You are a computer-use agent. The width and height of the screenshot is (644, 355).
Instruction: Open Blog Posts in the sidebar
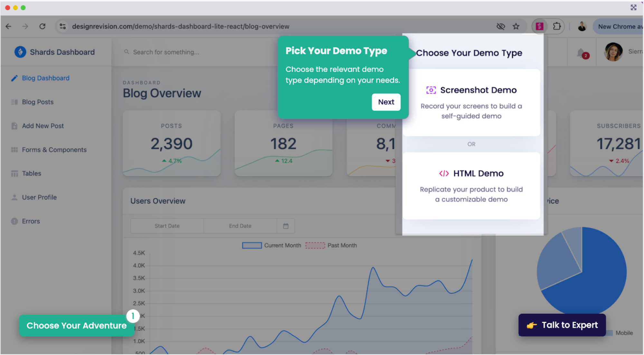(38, 102)
